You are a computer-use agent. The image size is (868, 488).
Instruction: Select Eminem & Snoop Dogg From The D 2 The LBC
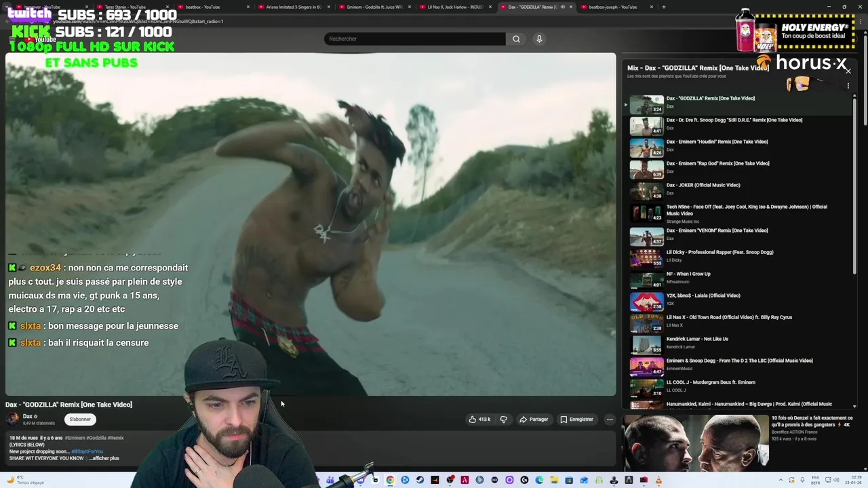(x=738, y=367)
